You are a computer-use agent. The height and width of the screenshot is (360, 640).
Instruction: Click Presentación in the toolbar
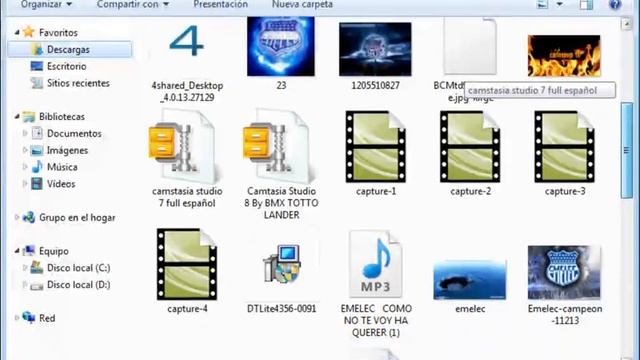click(220, 4)
